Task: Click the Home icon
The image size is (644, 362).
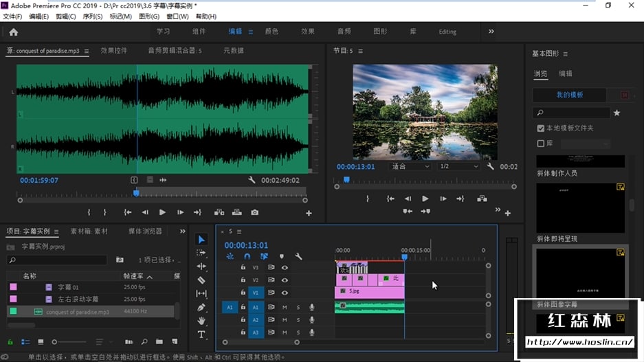Action: click(14, 32)
